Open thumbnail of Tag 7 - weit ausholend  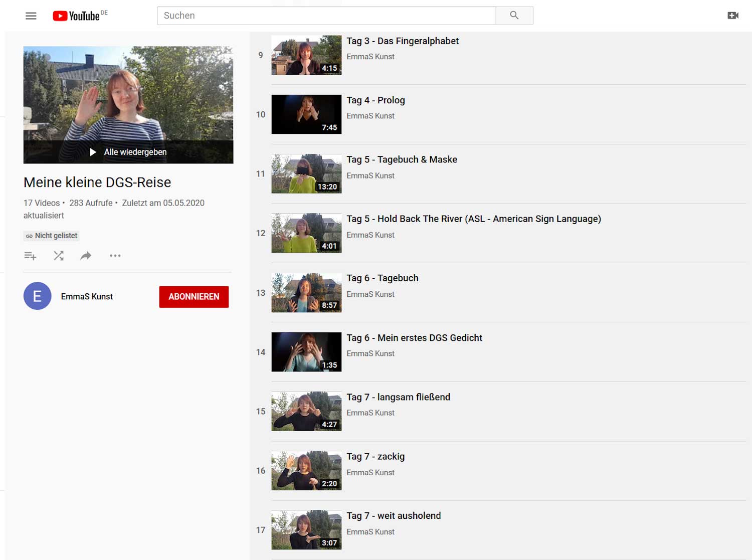click(x=306, y=530)
